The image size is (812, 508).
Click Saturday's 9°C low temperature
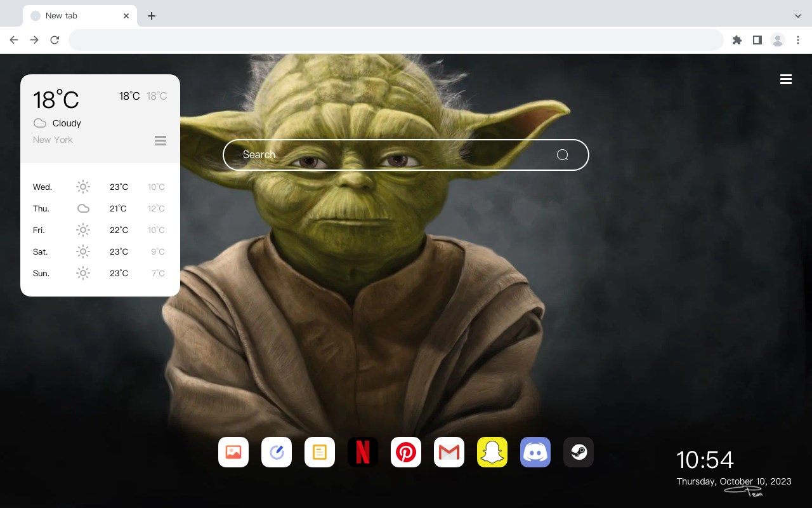[158, 251]
